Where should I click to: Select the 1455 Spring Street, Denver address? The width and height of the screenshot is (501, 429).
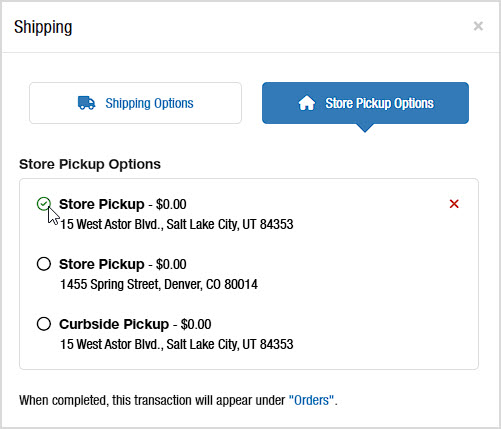pos(159,284)
